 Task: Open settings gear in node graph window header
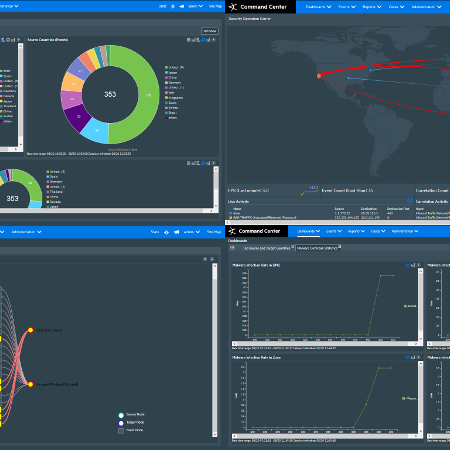coord(166,232)
